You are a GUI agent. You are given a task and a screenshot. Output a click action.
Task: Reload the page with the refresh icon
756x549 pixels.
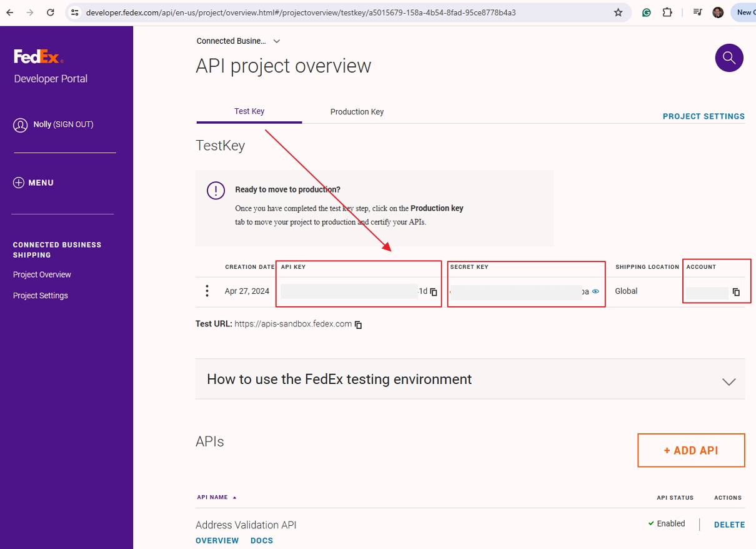click(51, 13)
